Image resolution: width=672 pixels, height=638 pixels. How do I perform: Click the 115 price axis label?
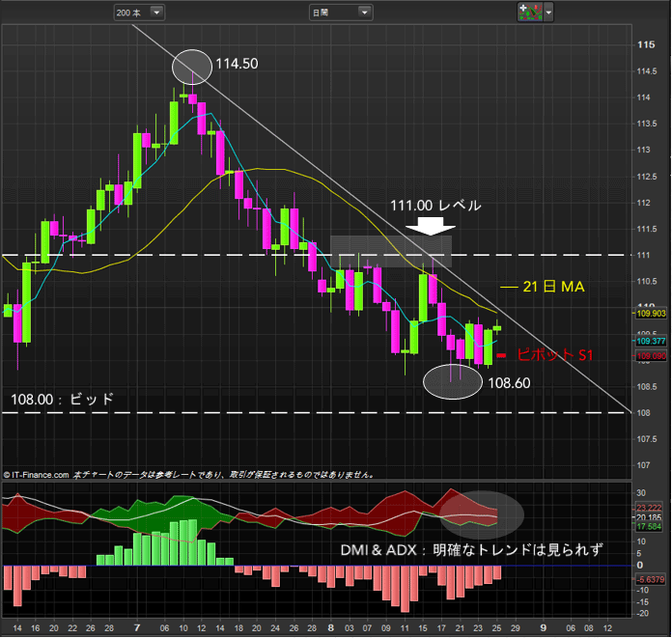(646, 44)
